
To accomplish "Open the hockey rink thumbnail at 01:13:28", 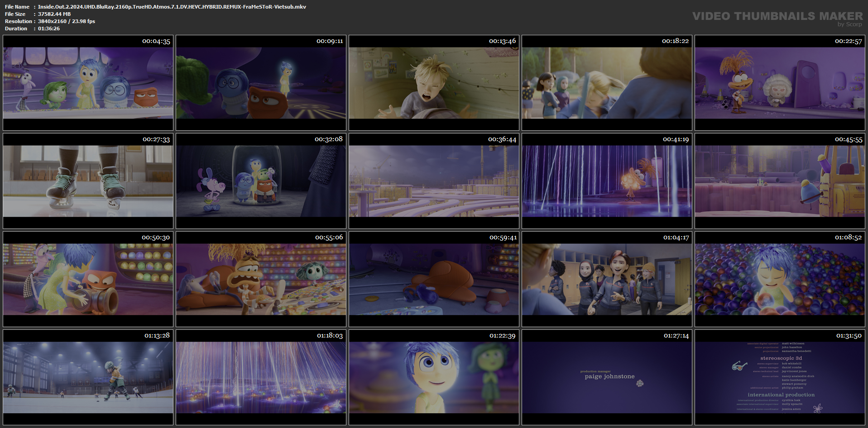I will point(88,377).
